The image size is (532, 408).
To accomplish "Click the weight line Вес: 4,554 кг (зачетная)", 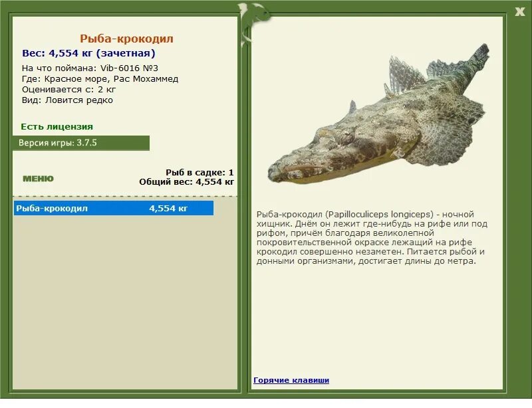I will 88,53.
